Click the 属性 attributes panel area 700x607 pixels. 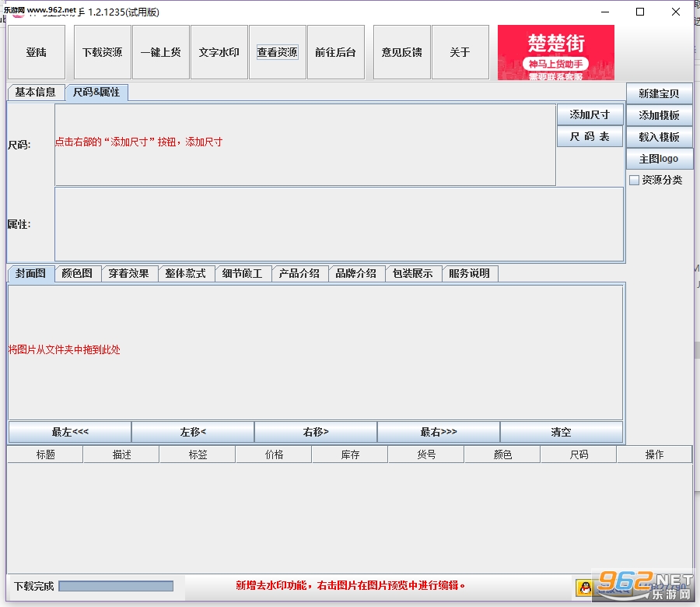pyautogui.click(x=339, y=224)
